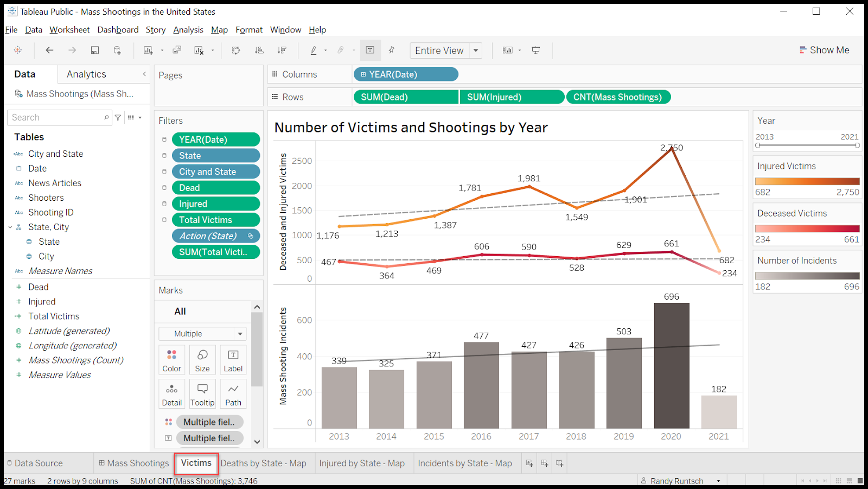This screenshot has height=489, width=868.
Task: Toggle the Show mark labels toolbar button
Action: [x=370, y=50]
